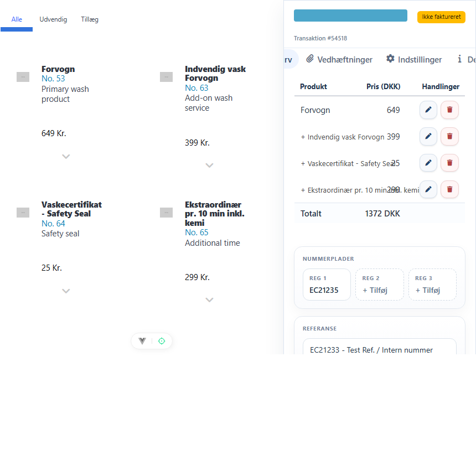Open product link No. 63
This screenshot has height=465, width=476.
pyautogui.click(x=196, y=88)
